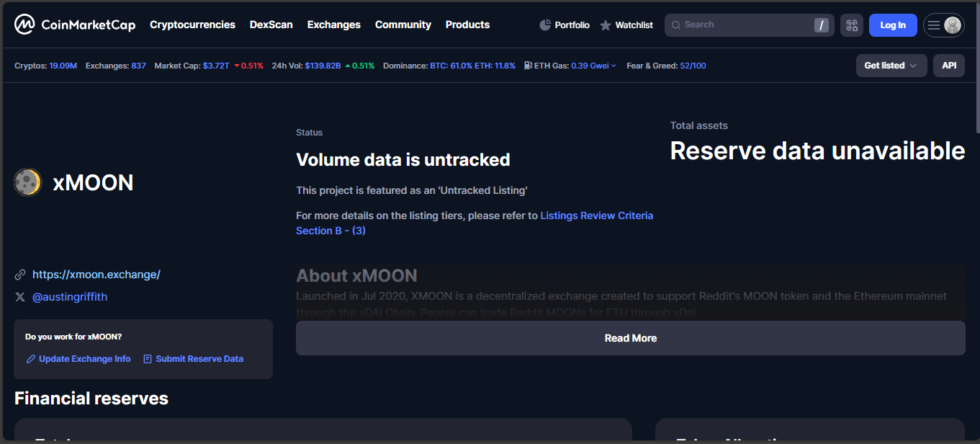The image size is (980, 444).
Task: Click the CoinMarketCap logo
Action: [75, 25]
